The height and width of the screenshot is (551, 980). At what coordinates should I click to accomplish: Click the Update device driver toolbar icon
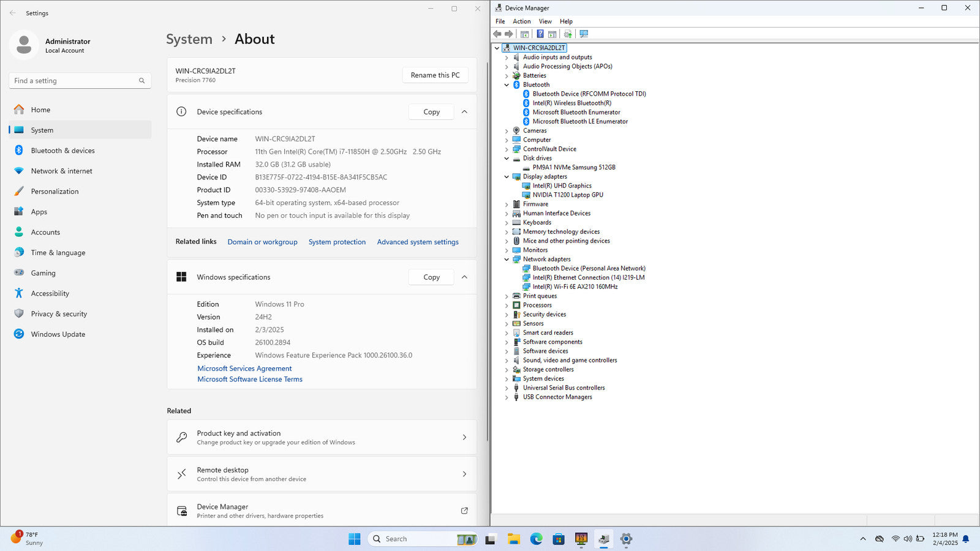click(568, 34)
